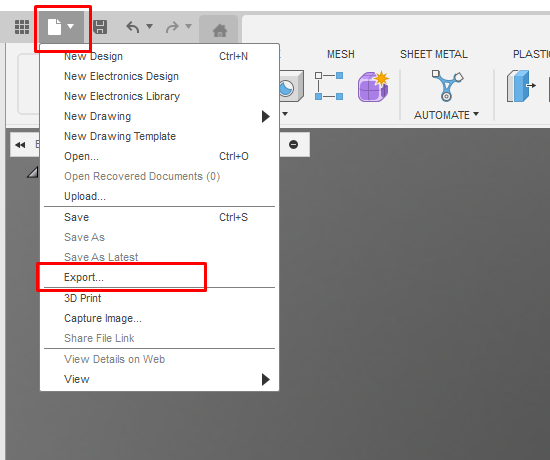Select View Details on Web

click(159, 359)
